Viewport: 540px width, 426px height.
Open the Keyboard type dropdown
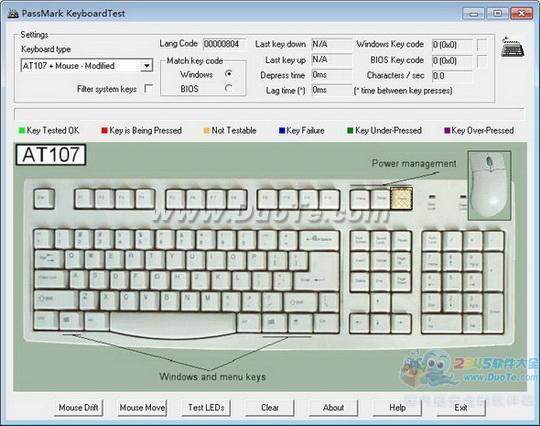pyautogui.click(x=147, y=65)
